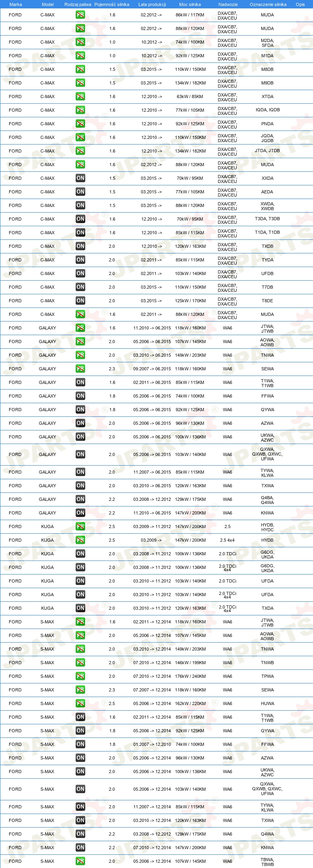The image size is (313, 868).
Task: Click the Rodzaj paliwa column header
Action: click(x=78, y=4)
